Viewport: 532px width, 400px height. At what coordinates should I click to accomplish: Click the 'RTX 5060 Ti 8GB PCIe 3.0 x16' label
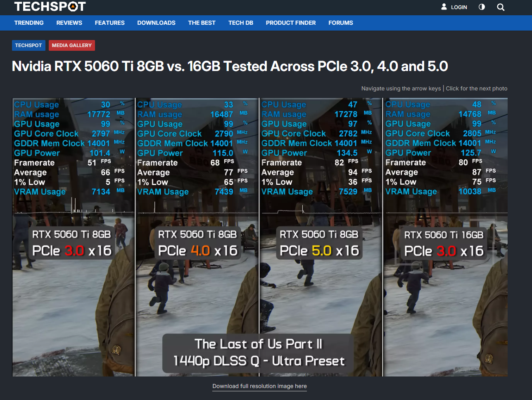pos(72,243)
